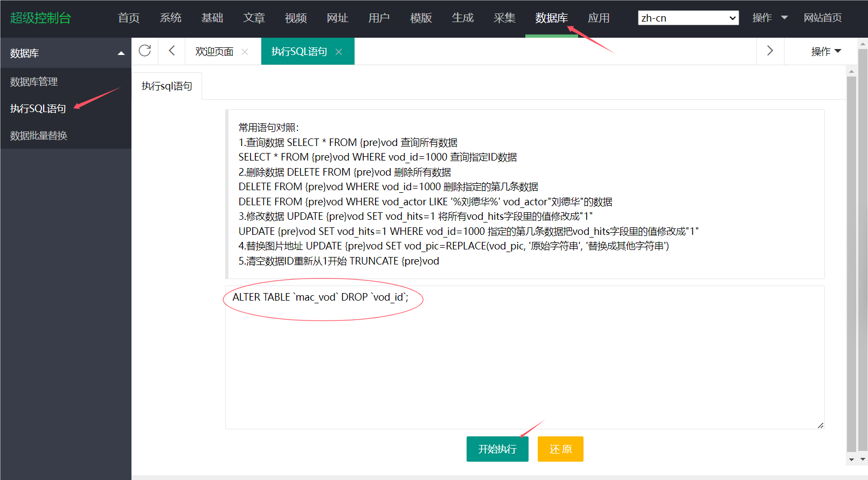Open the 数据库管理 sidebar item
The image size is (868, 480).
coord(34,82)
